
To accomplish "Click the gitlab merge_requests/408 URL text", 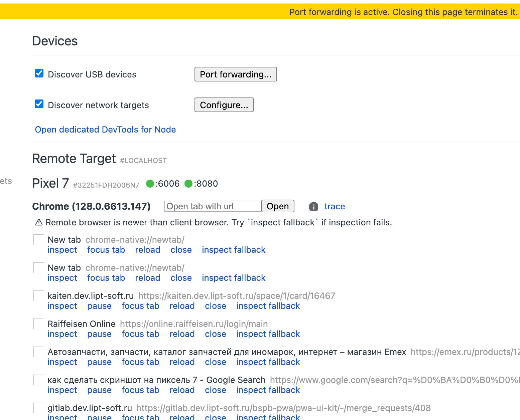I will [284, 408].
